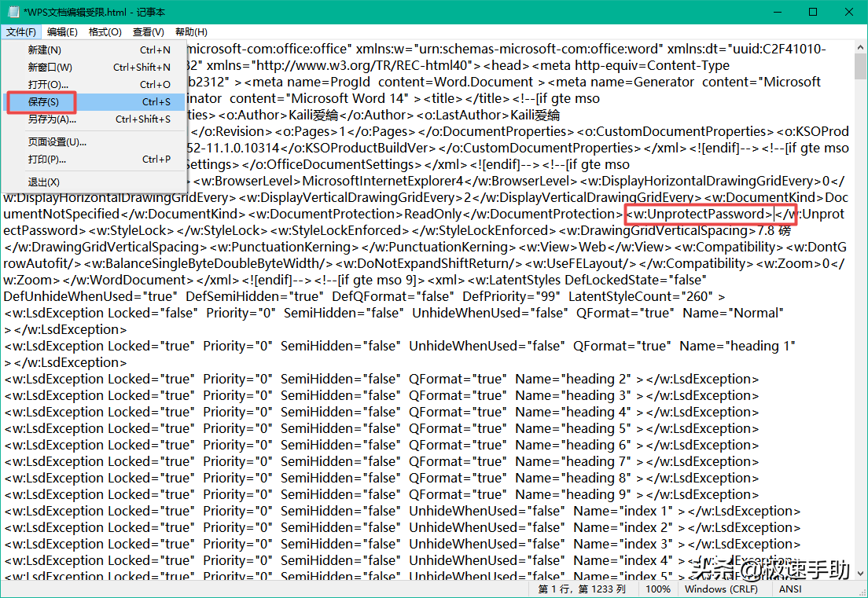This screenshot has height=598, width=868.
Task: Open the 文件(F) menu
Action: (x=21, y=32)
